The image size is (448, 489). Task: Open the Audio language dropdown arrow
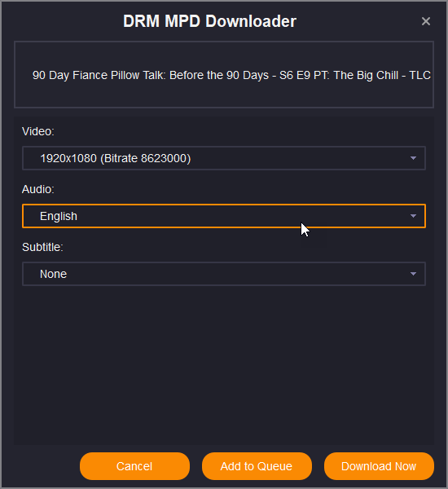(x=413, y=216)
